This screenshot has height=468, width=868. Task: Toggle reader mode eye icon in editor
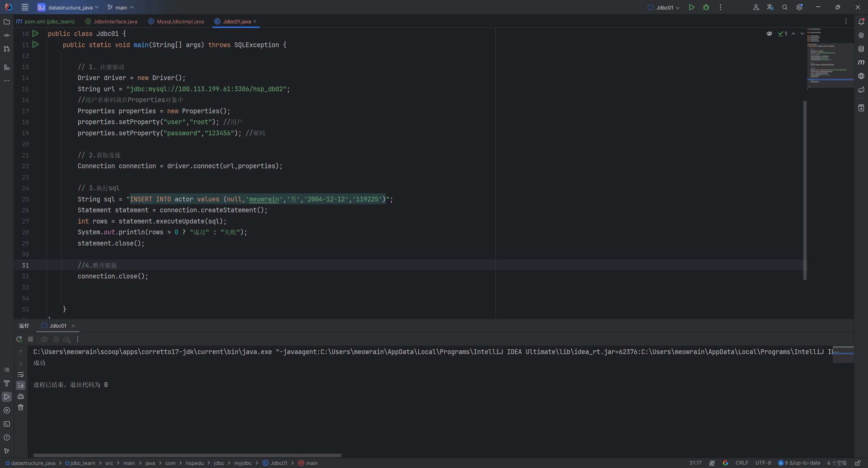769,34
